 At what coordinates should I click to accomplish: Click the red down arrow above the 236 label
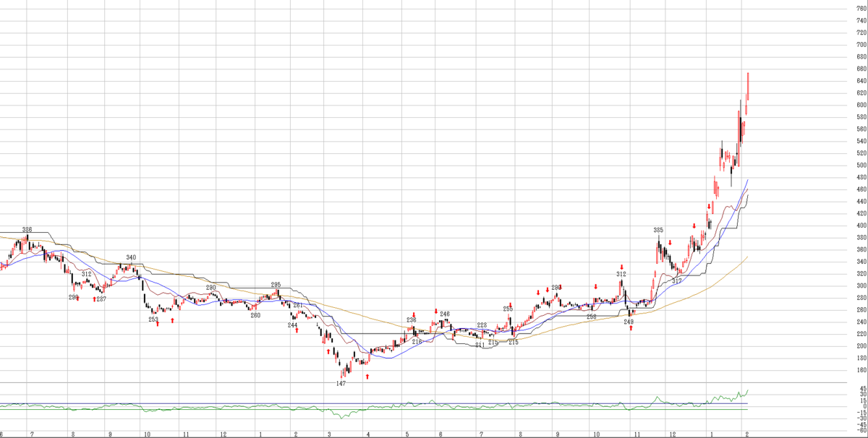[x=413, y=314]
